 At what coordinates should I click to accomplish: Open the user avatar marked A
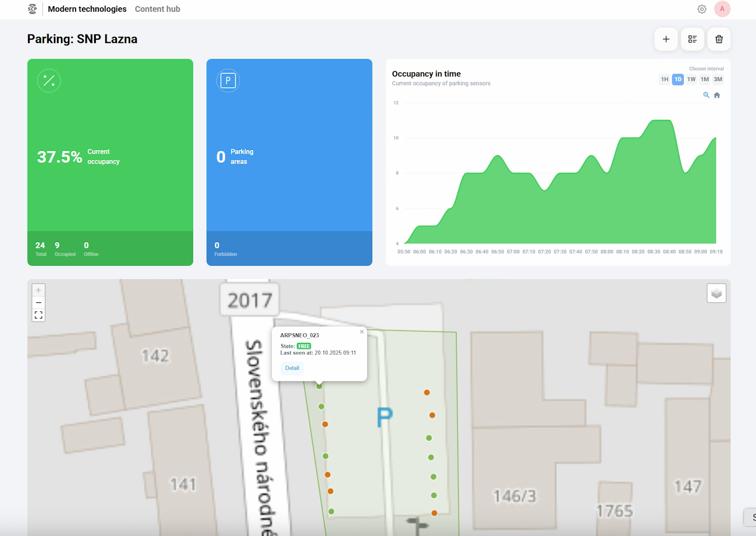coord(722,9)
